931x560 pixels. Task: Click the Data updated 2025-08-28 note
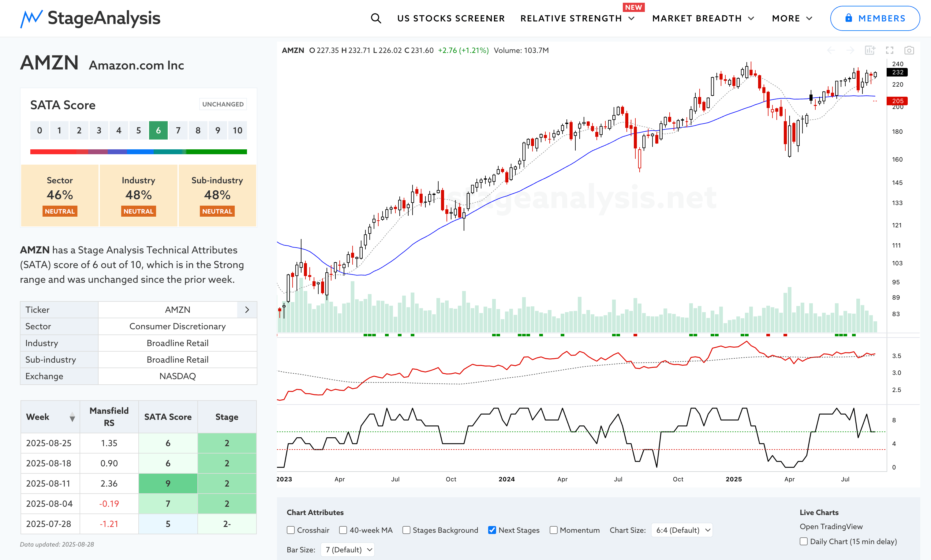(57, 544)
